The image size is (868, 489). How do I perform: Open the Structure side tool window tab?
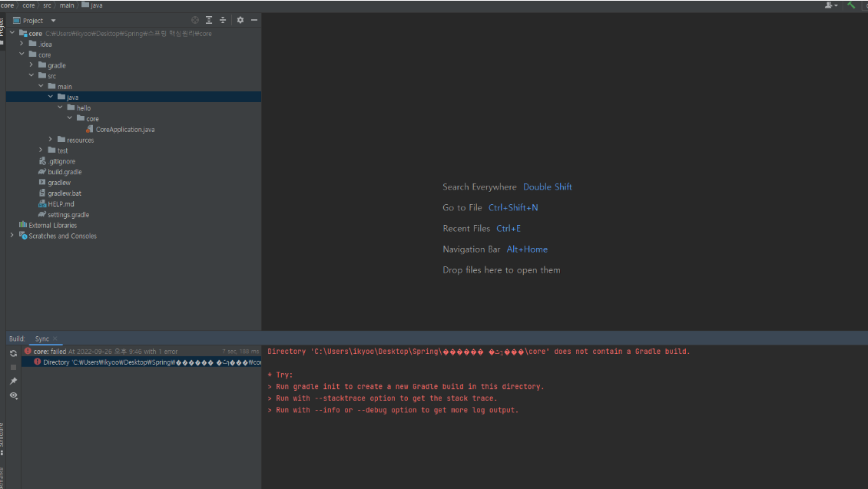click(x=2, y=438)
